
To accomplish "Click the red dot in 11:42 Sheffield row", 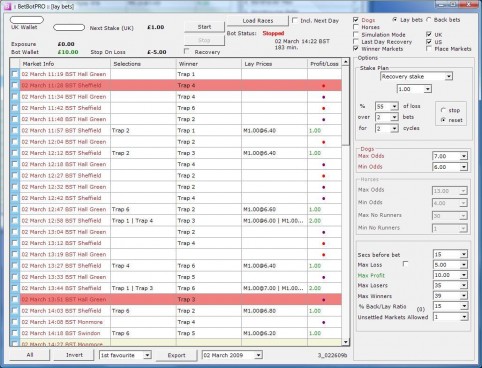I will point(323,108).
